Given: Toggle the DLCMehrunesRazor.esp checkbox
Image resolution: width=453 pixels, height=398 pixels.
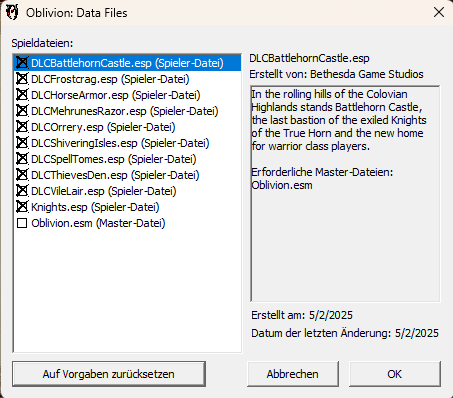Looking at the screenshot, I should point(22,111).
